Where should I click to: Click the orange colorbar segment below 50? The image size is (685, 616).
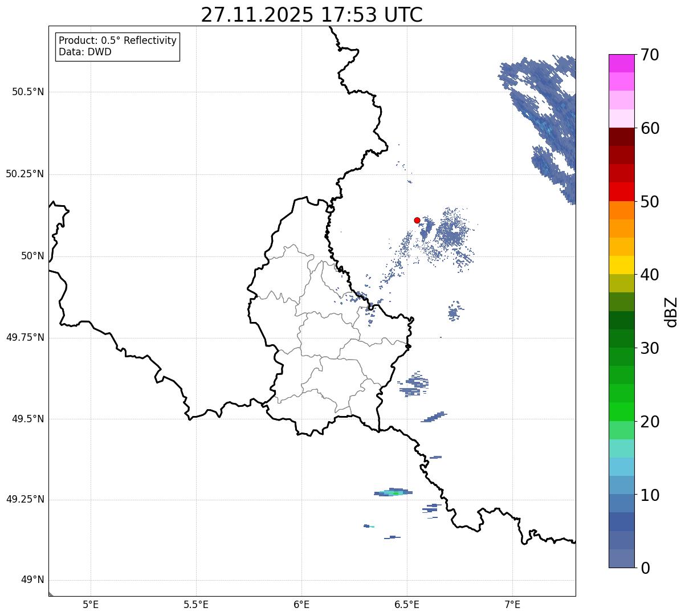(x=622, y=210)
